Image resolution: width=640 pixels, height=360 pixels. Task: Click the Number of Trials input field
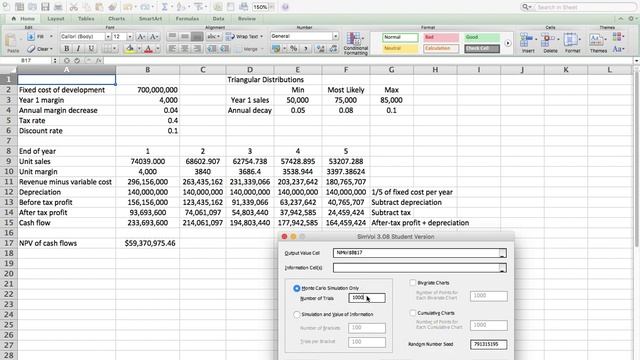(x=367, y=298)
